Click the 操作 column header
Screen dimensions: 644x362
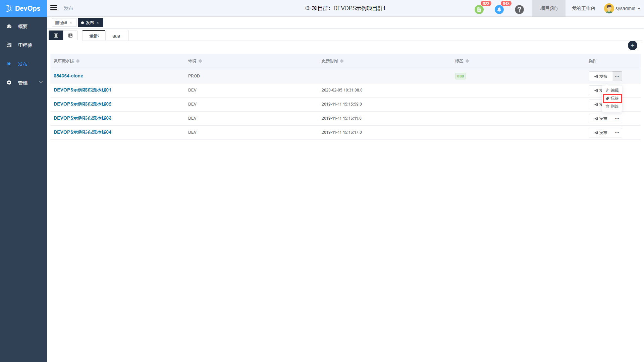pos(592,61)
